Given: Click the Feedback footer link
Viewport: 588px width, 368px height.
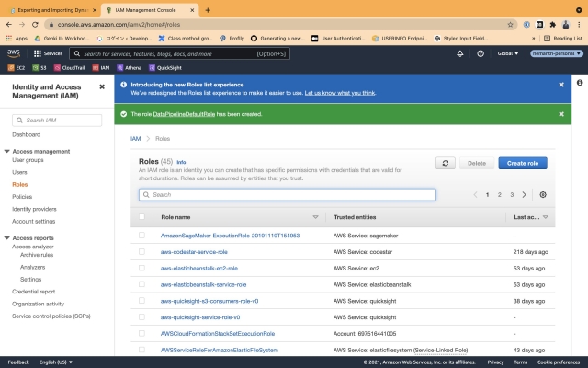Looking at the screenshot, I should point(18,362).
